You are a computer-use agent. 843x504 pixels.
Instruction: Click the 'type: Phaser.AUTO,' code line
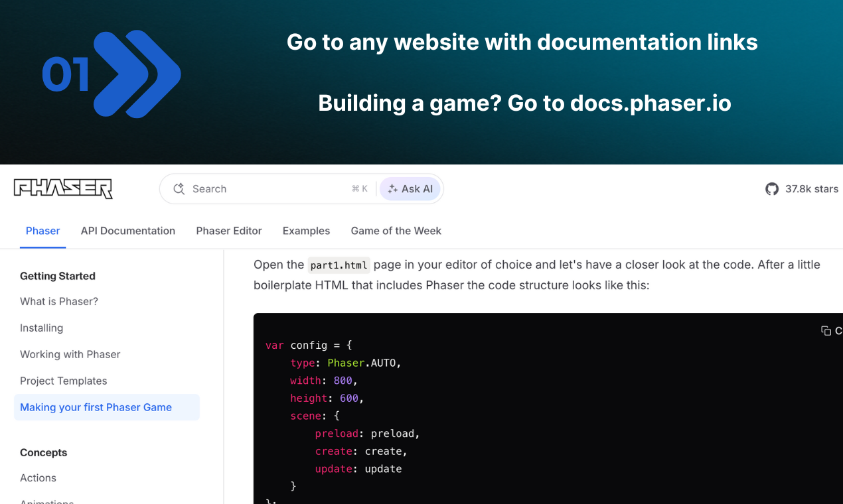pyautogui.click(x=346, y=363)
